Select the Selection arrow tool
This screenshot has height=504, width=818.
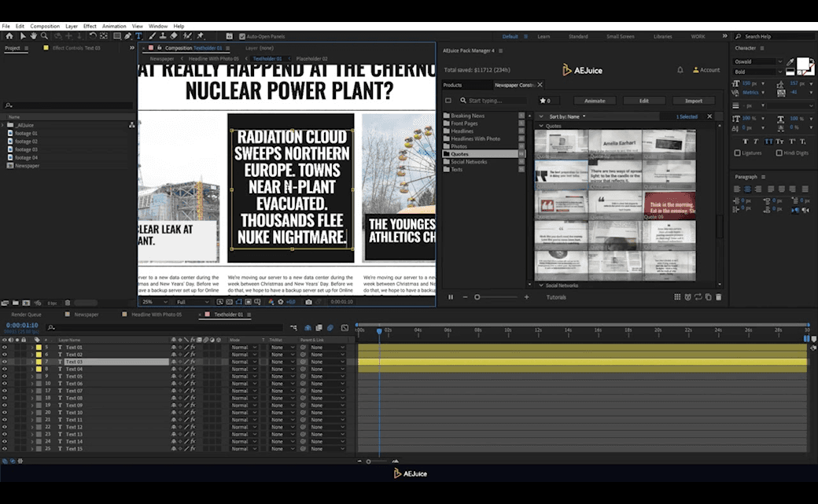pyautogui.click(x=23, y=36)
